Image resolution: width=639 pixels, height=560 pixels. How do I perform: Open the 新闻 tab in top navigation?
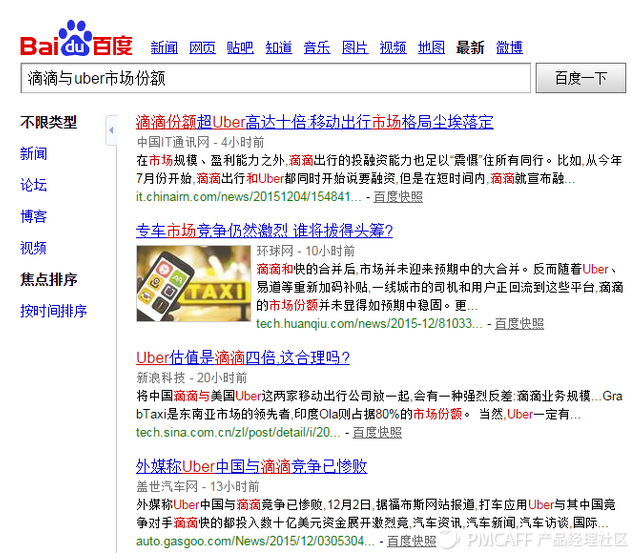tap(164, 48)
